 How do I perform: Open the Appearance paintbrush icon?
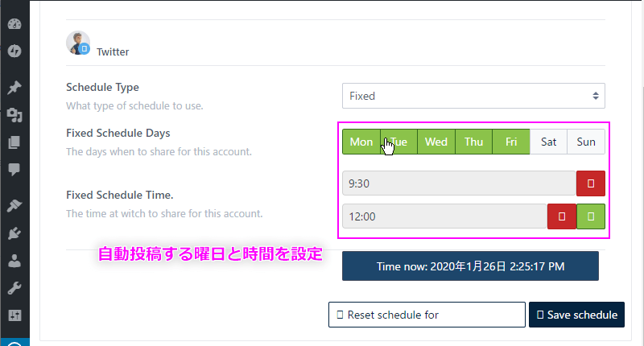[14, 205]
